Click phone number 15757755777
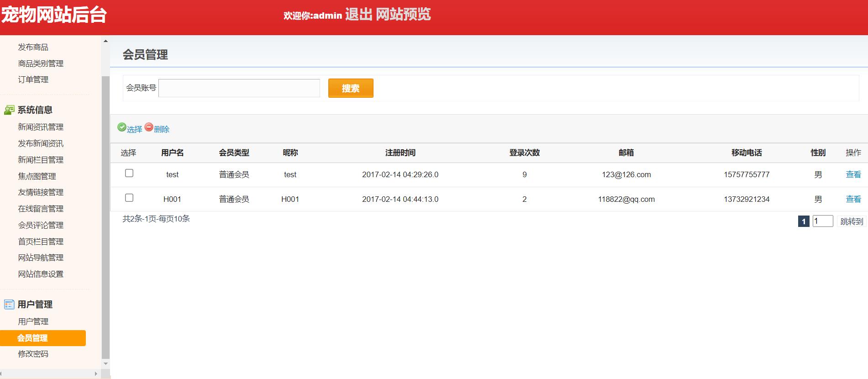Image resolution: width=868 pixels, height=379 pixels. 747,174
